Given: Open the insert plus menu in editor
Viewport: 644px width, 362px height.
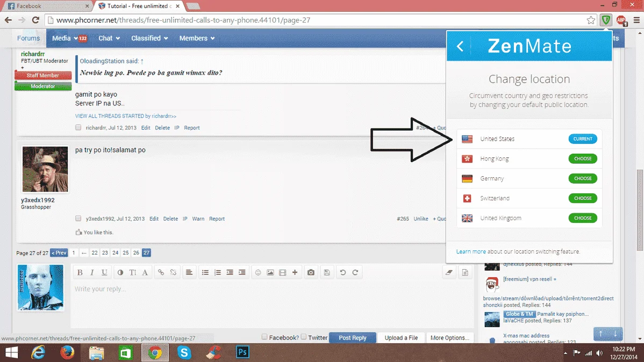Looking at the screenshot, I should coord(295,272).
